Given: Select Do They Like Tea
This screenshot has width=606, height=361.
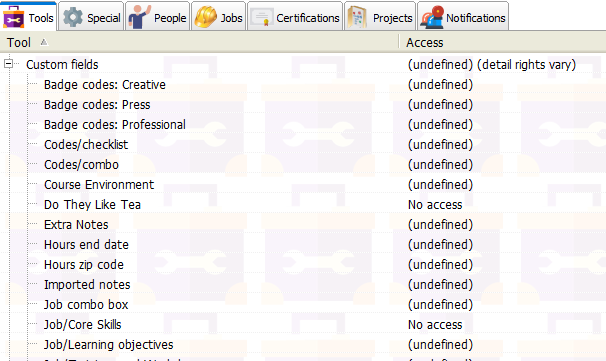Looking at the screenshot, I should pos(92,205).
